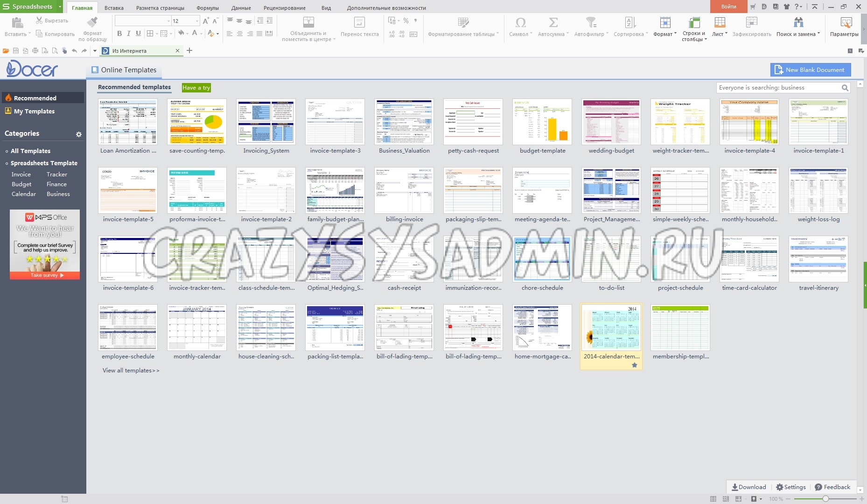Open Categories settings gear icon
Screen dimensions: 867x504
pyautogui.click(x=79, y=134)
